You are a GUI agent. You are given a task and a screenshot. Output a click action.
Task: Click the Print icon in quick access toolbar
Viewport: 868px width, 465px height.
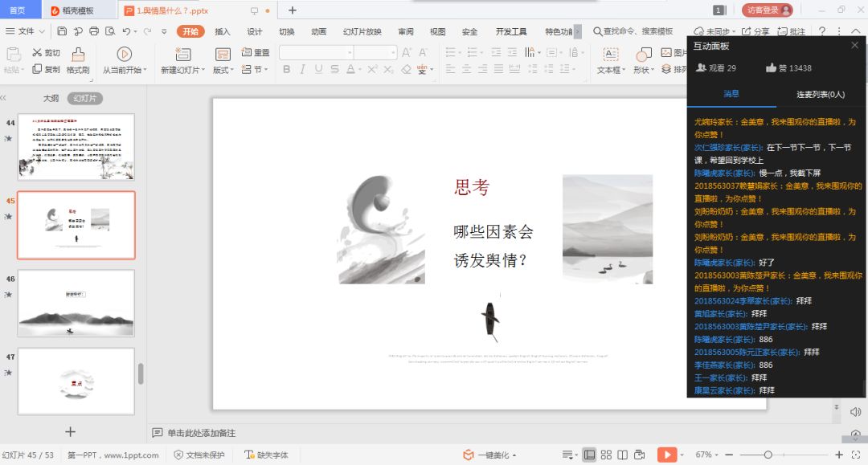(x=94, y=31)
